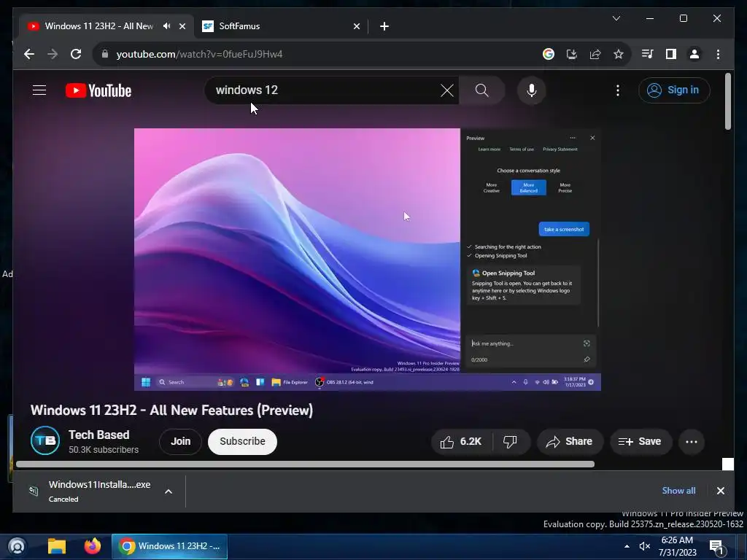747x560 pixels.
Task: Open the notification center icon
Action: (x=716, y=548)
